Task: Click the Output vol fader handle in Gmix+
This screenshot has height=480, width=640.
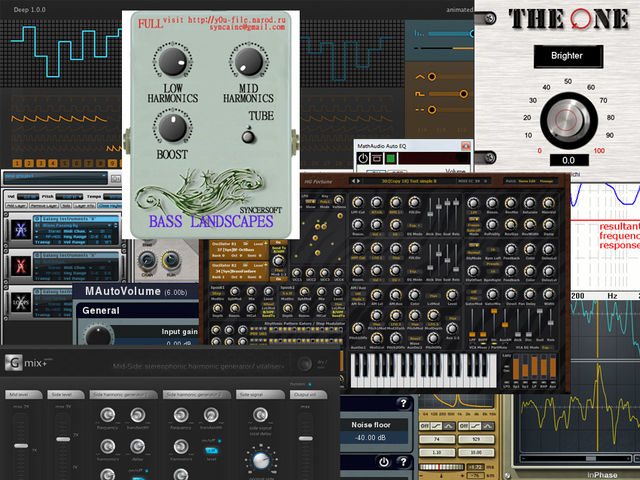Action: pos(306,438)
